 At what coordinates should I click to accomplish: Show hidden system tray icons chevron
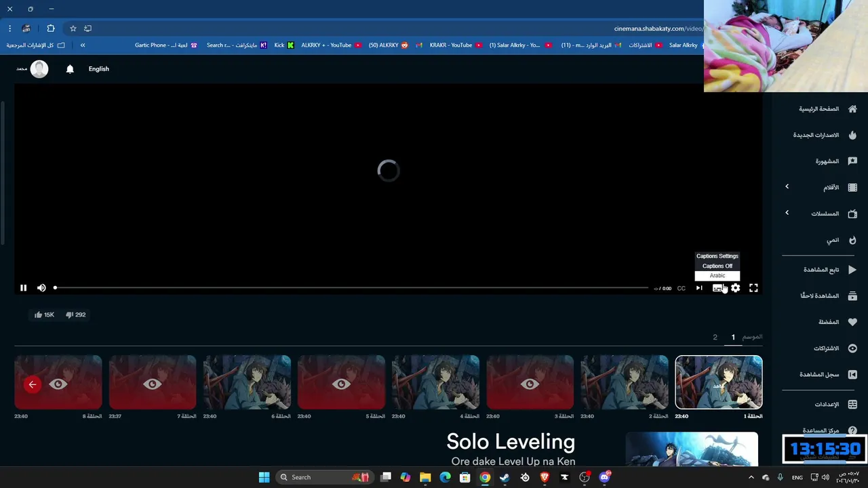[752, 477]
